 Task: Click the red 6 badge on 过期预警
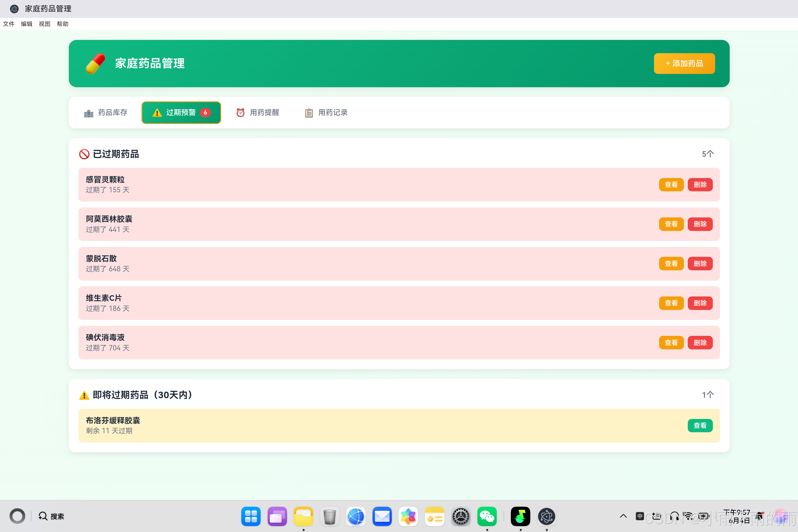[x=205, y=113]
